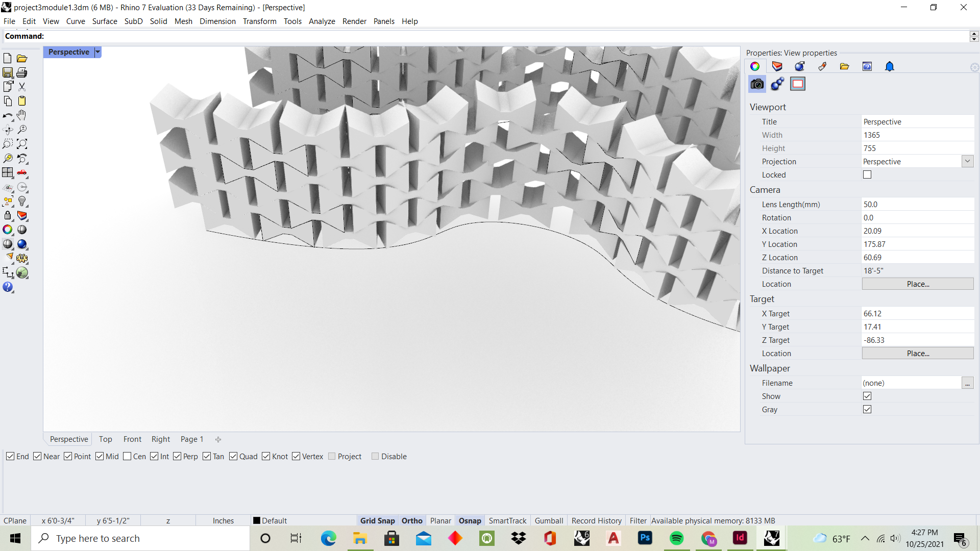
Task: Click the Pan hand tool icon
Action: (x=21, y=115)
